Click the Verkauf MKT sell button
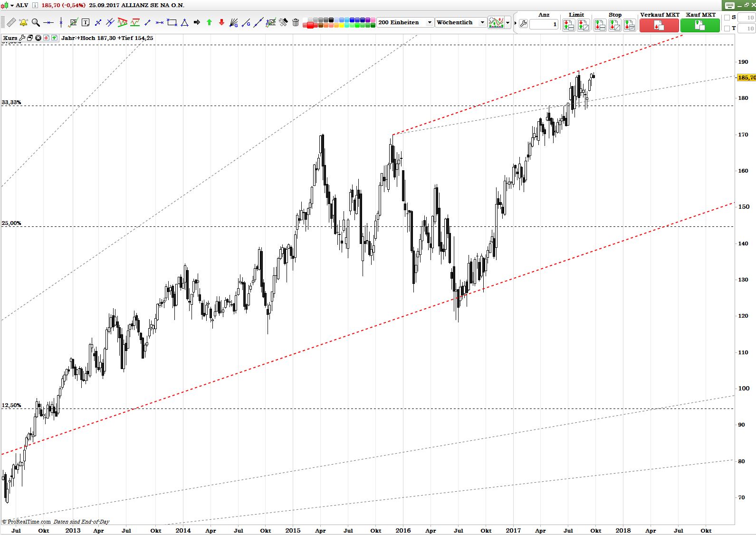 (x=659, y=25)
